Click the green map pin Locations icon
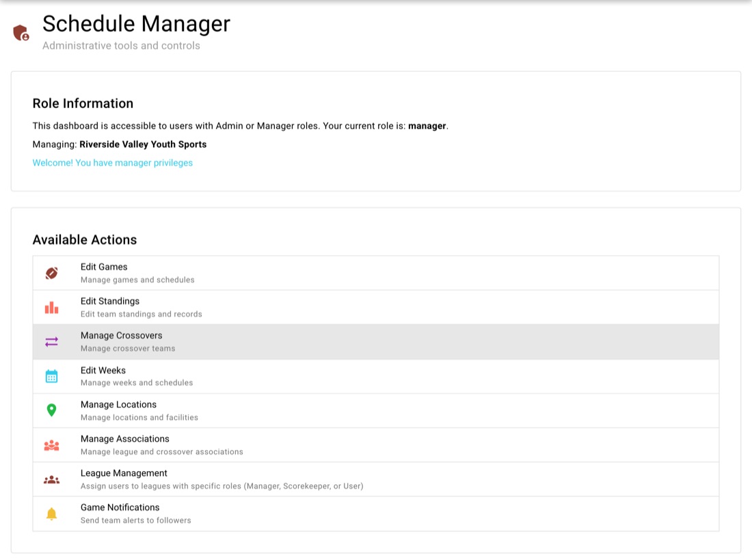The width and height of the screenshot is (752, 560). click(51, 410)
